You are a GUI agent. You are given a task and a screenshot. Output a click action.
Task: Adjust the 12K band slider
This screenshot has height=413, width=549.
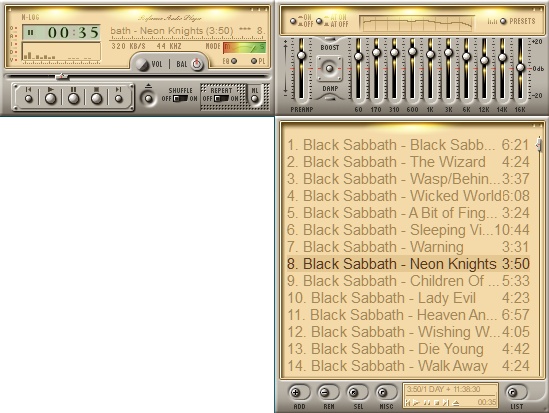point(484,69)
